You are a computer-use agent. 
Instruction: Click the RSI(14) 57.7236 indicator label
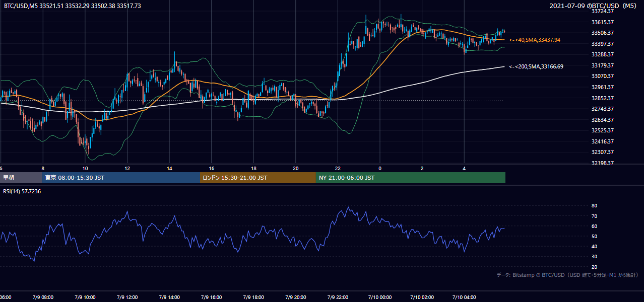click(22, 191)
